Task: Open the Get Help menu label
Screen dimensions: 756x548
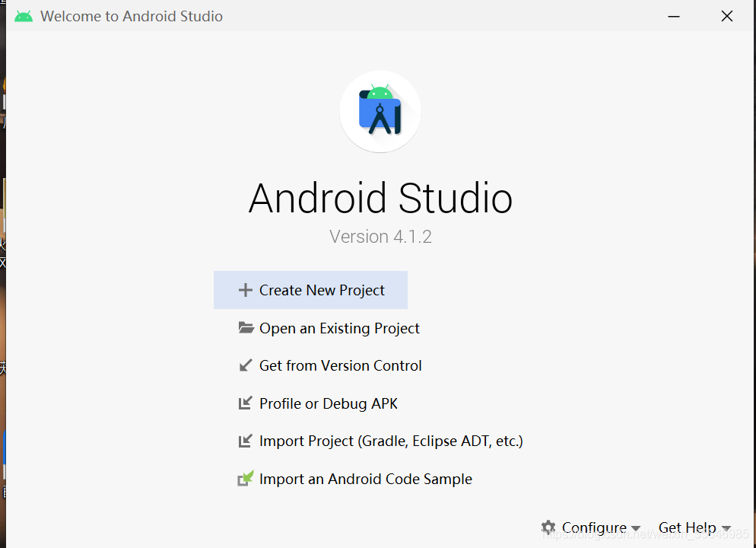Action: pyautogui.click(x=687, y=527)
